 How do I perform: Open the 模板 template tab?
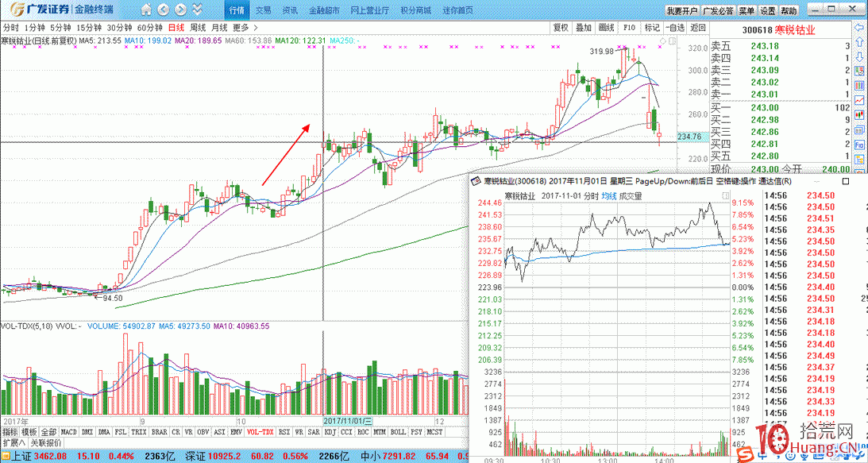pyautogui.click(x=29, y=432)
